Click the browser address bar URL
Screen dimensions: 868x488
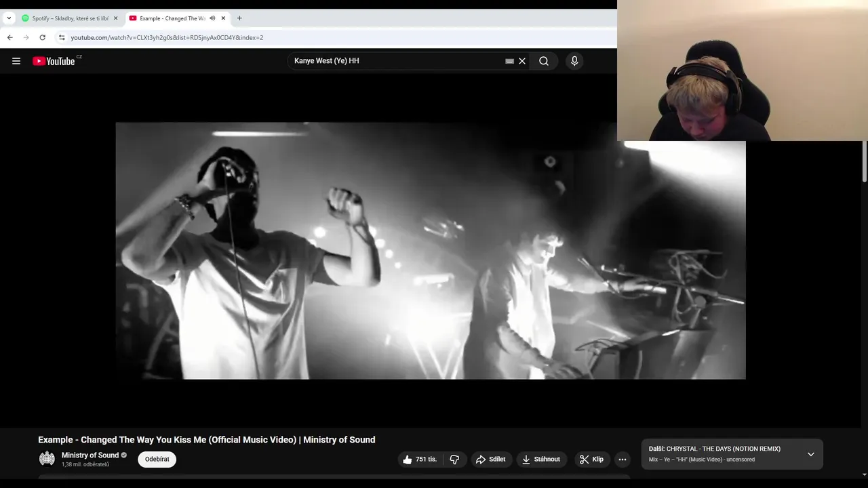point(167,37)
